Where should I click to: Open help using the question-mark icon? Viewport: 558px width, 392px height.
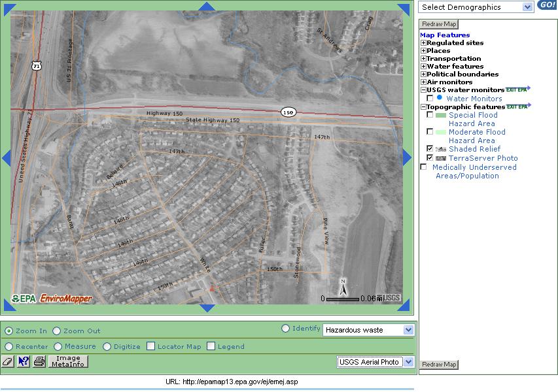pyautogui.click(x=24, y=361)
